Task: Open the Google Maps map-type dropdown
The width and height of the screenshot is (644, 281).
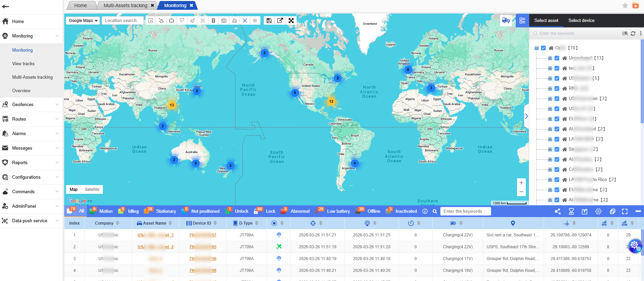Action: [83, 21]
